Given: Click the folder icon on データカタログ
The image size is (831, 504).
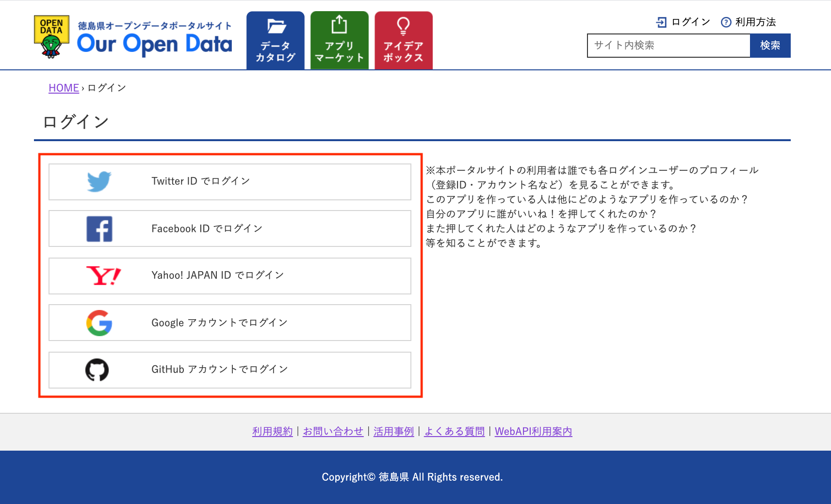Looking at the screenshot, I should coord(277,26).
